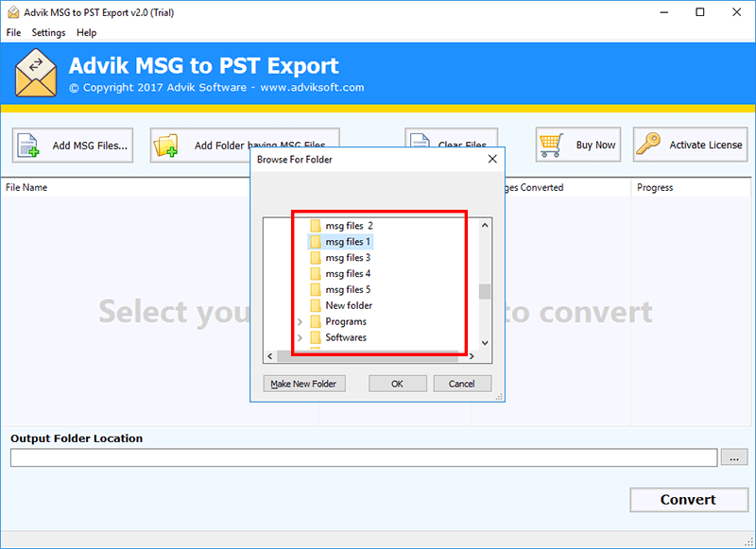Click the output folder browse ... button

coord(734,457)
